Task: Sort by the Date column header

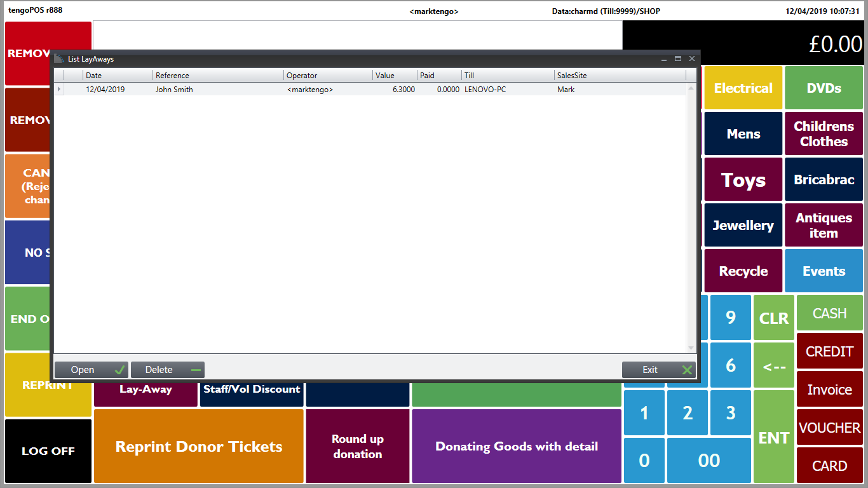Action: click(118, 76)
